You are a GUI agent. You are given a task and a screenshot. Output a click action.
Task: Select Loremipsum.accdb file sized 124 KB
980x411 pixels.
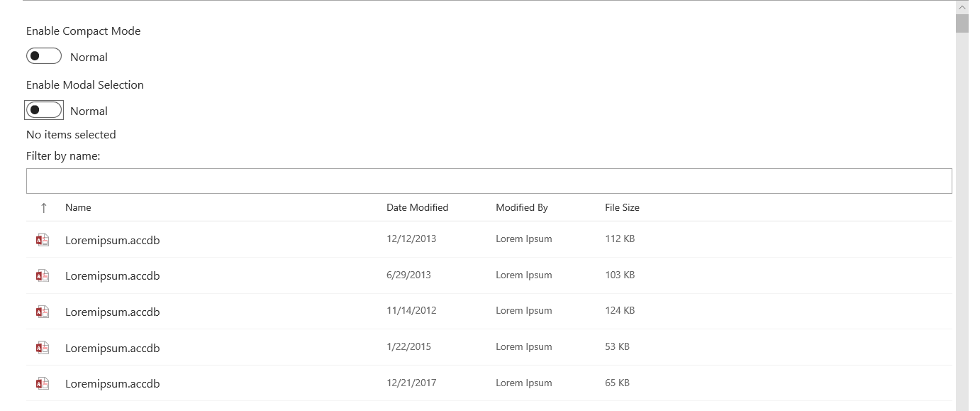pos(112,312)
